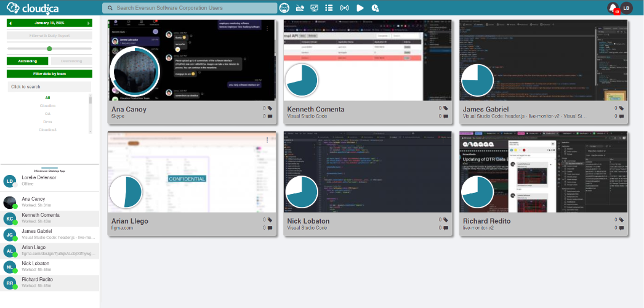Click the tag icon on Kenneth Comenta's card
This screenshot has width=644, height=308.
tap(446, 108)
